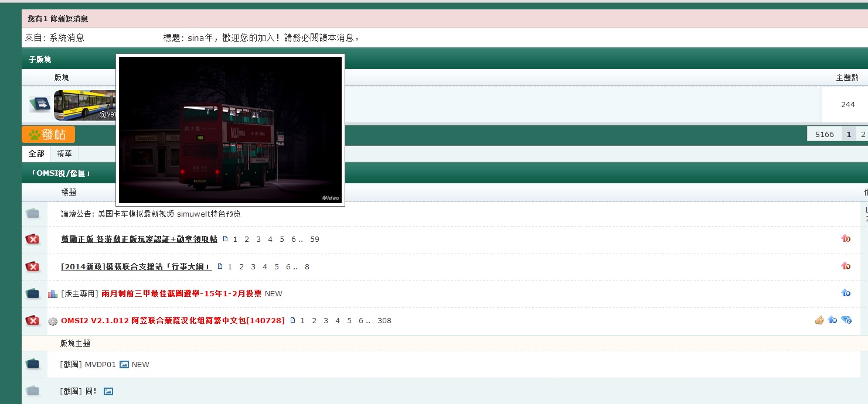This screenshot has height=404, width=868.
Task: Click the blue diamond digest icon on OMSI2 row
Action: tap(846, 320)
